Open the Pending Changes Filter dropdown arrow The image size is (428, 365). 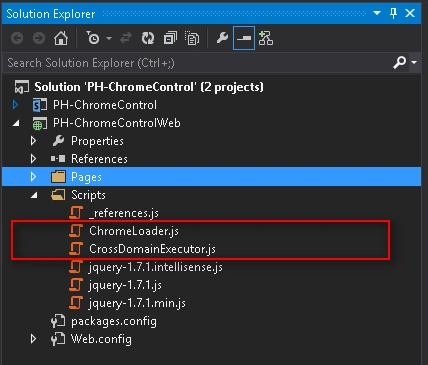point(109,38)
